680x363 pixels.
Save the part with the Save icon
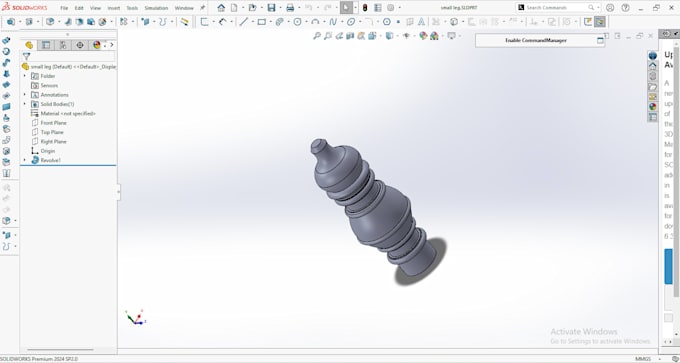click(x=271, y=8)
